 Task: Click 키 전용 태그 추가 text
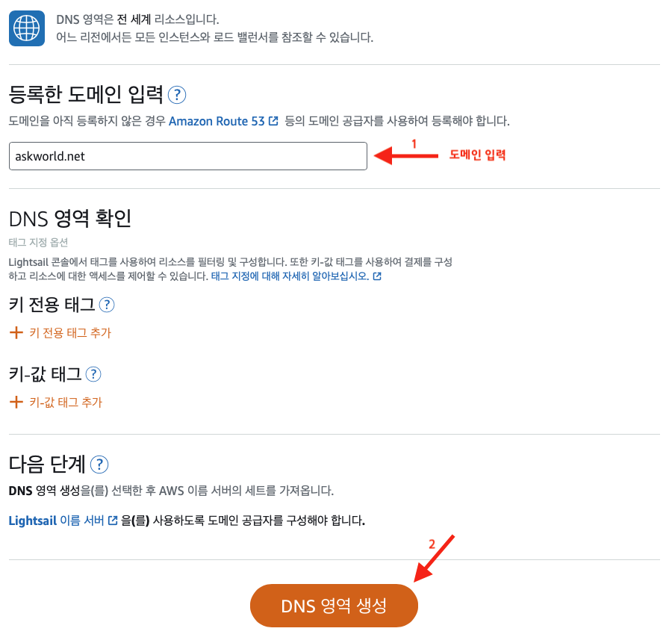(x=70, y=332)
